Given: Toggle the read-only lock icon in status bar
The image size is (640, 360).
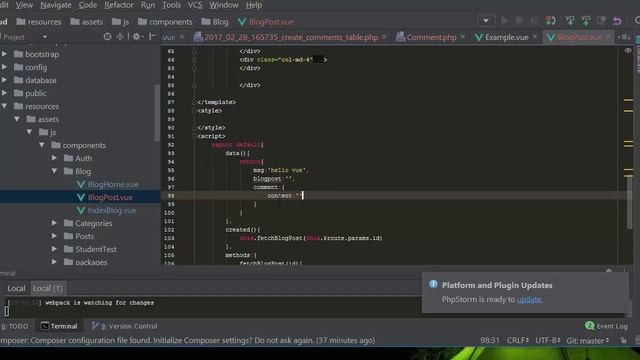Looking at the screenshot, I should [x=623, y=340].
